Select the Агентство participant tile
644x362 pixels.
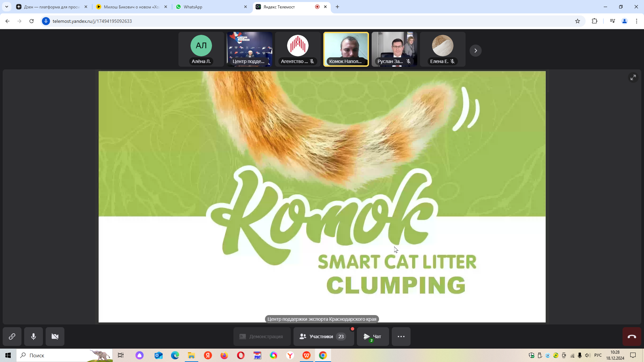point(298,49)
